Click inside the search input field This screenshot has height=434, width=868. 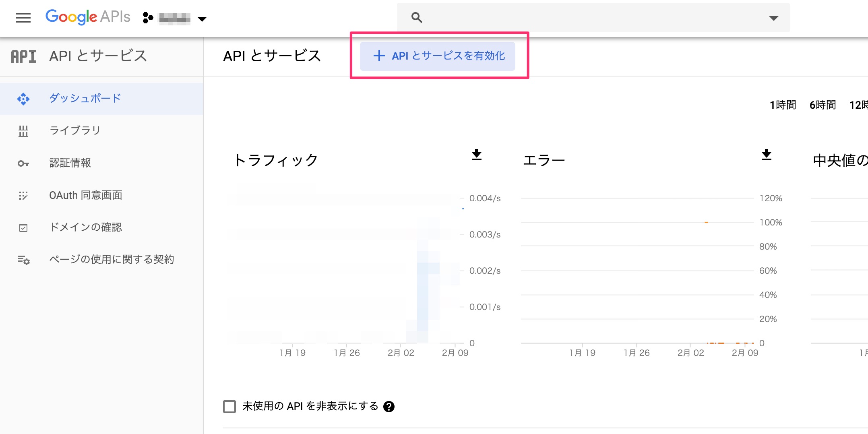[x=564, y=17]
